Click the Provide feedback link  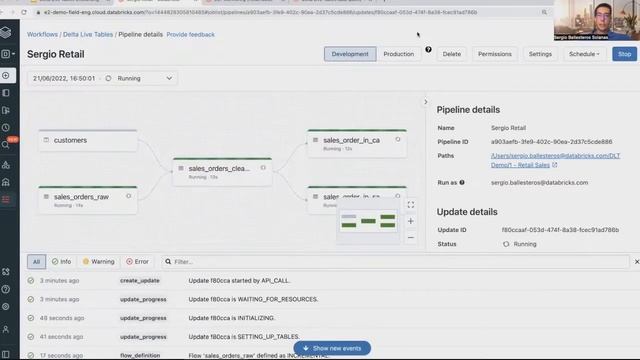(x=190, y=34)
